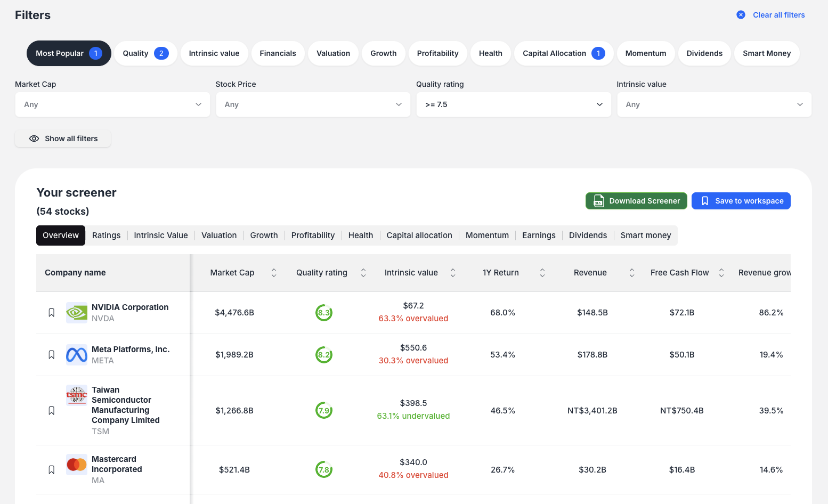The image size is (828, 504).
Task: Switch to the Smart money tab
Action: click(x=645, y=235)
